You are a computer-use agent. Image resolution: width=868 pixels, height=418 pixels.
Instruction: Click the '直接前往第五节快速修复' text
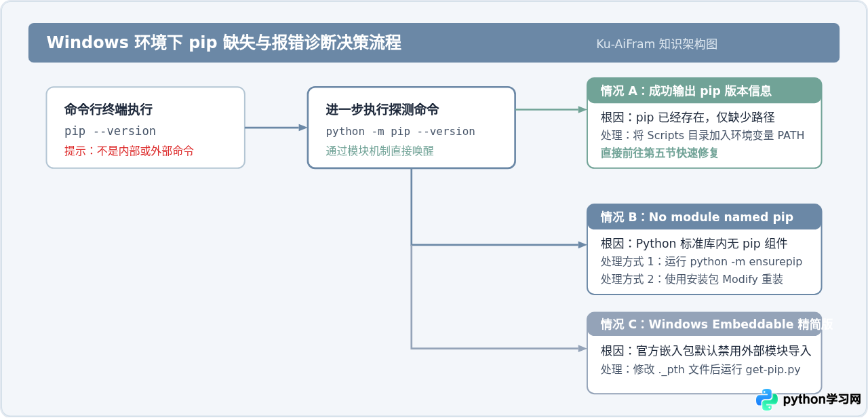660,153
